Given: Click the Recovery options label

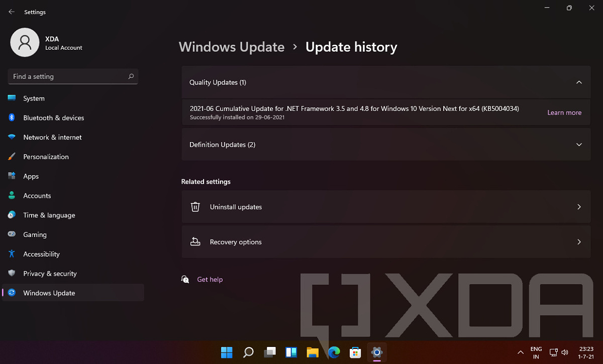Looking at the screenshot, I should [x=236, y=242].
